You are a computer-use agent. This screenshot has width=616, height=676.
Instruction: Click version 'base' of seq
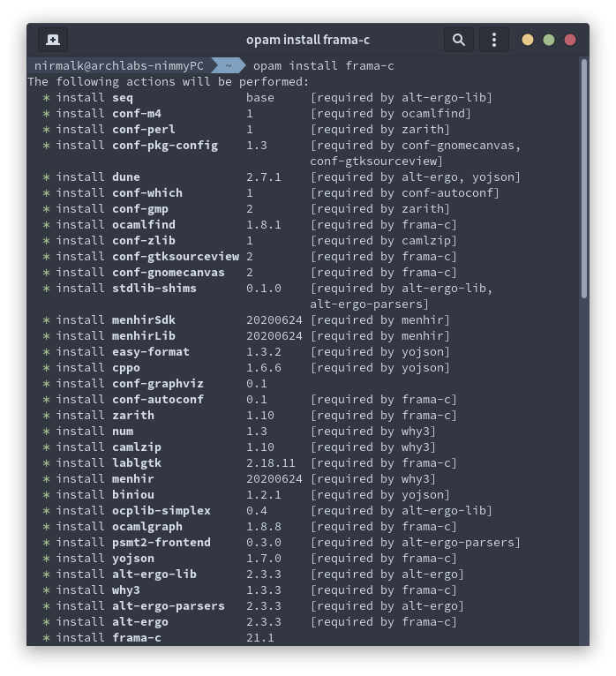point(260,98)
